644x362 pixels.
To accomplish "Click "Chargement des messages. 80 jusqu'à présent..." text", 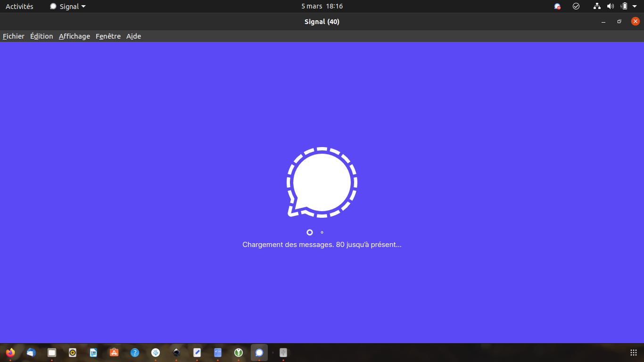I will tap(322, 245).
